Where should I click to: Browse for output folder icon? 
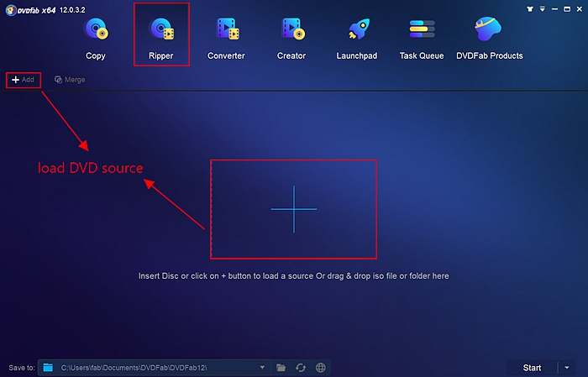281,368
